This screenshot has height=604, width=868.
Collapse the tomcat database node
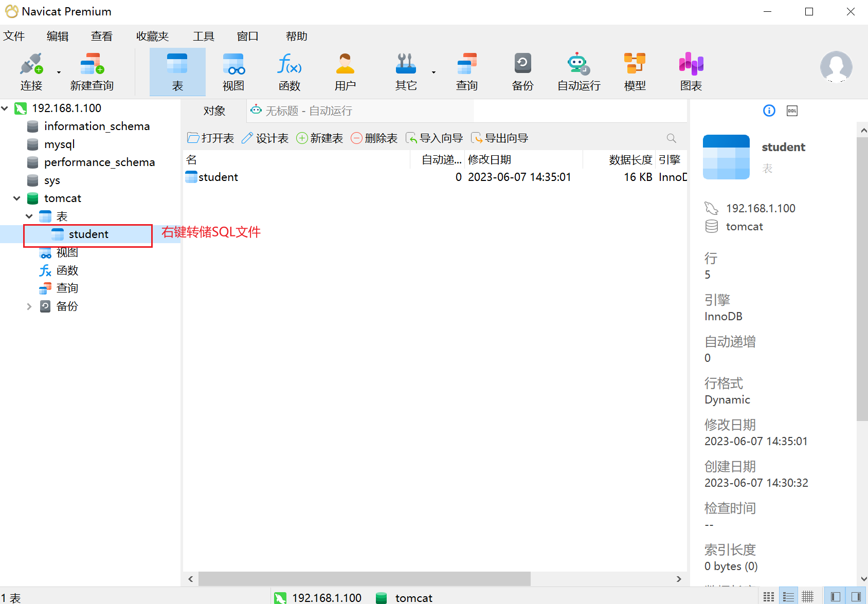click(x=17, y=198)
